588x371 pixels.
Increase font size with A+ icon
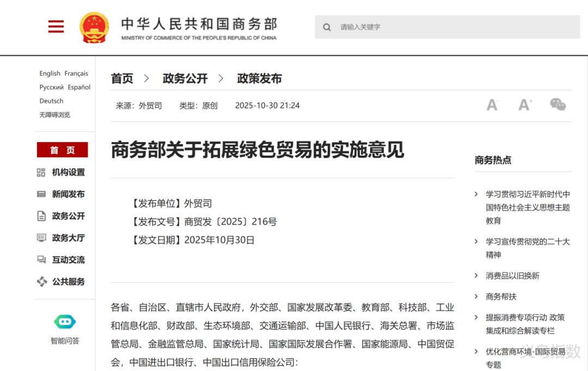pyautogui.click(x=525, y=105)
